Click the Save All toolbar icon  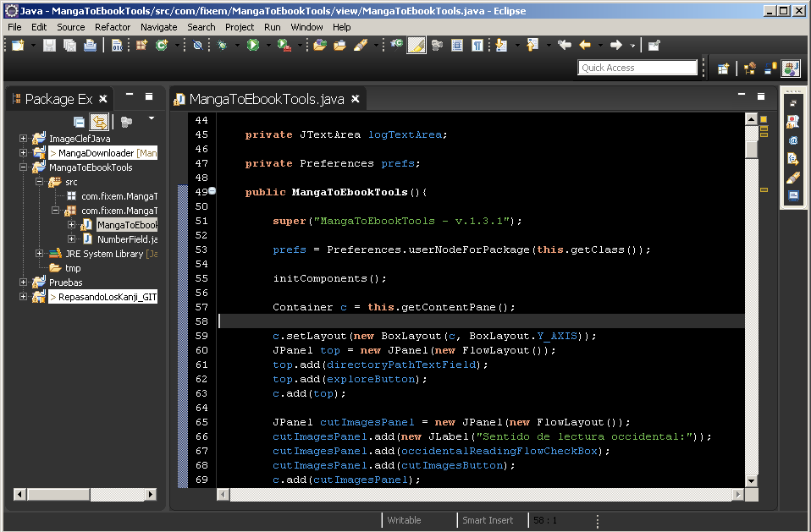69,46
